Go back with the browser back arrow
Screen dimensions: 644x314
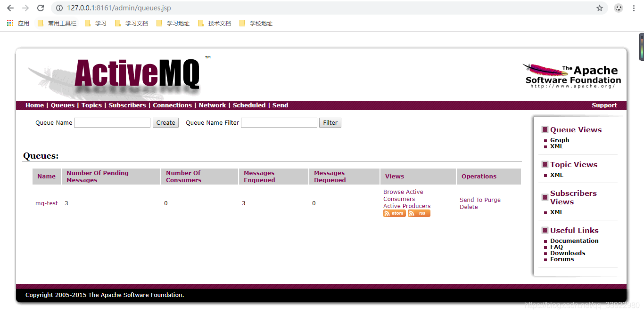point(10,8)
